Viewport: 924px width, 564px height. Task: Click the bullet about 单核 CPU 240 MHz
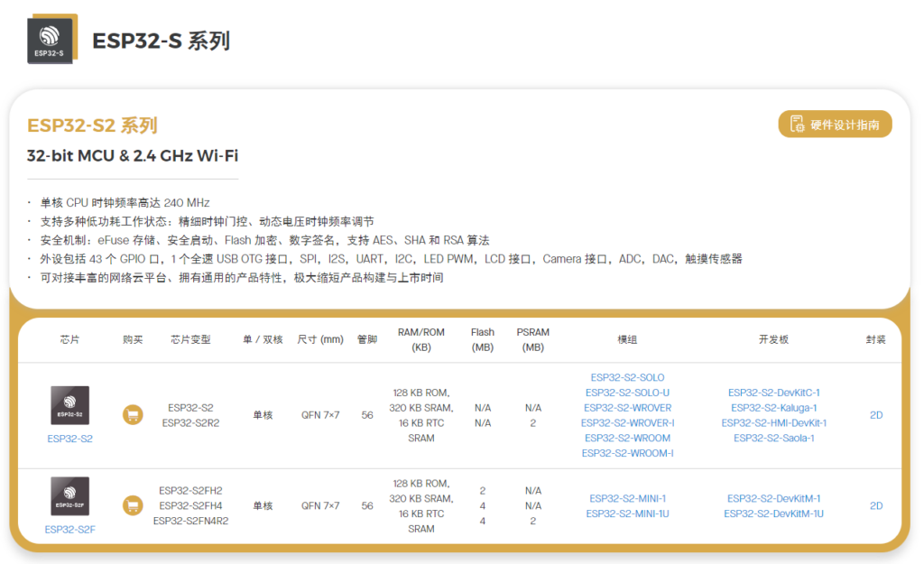click(x=125, y=203)
